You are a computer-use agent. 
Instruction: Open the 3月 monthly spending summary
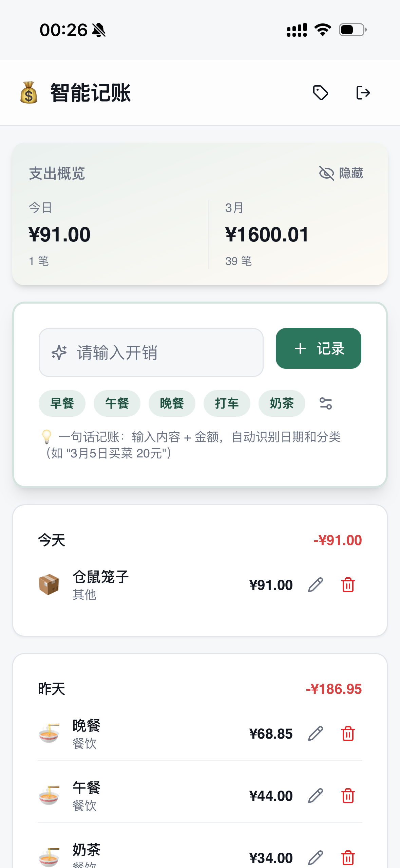pos(267,234)
